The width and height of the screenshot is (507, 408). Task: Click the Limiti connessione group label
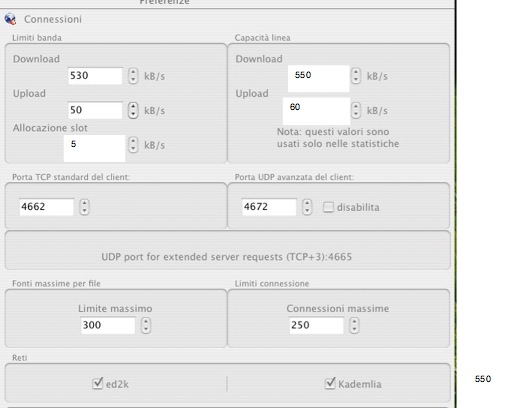pyautogui.click(x=272, y=284)
